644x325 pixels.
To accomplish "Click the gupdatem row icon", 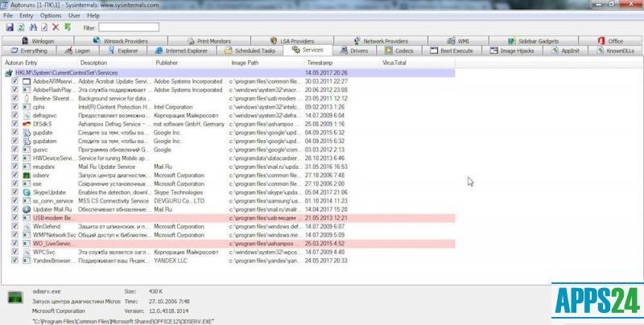I will (27, 141).
